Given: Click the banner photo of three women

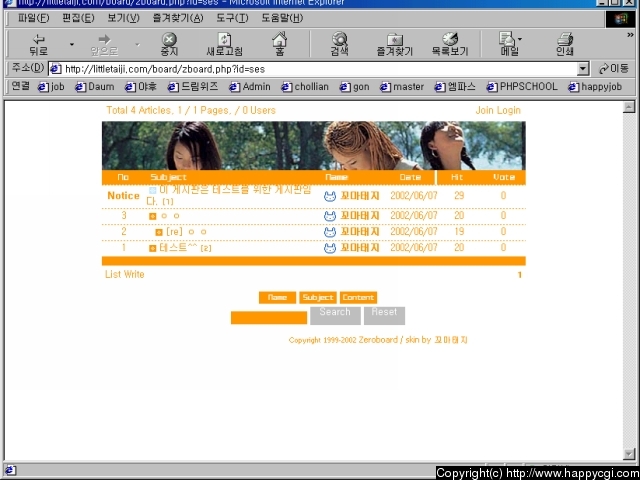Looking at the screenshot, I should coord(313,145).
